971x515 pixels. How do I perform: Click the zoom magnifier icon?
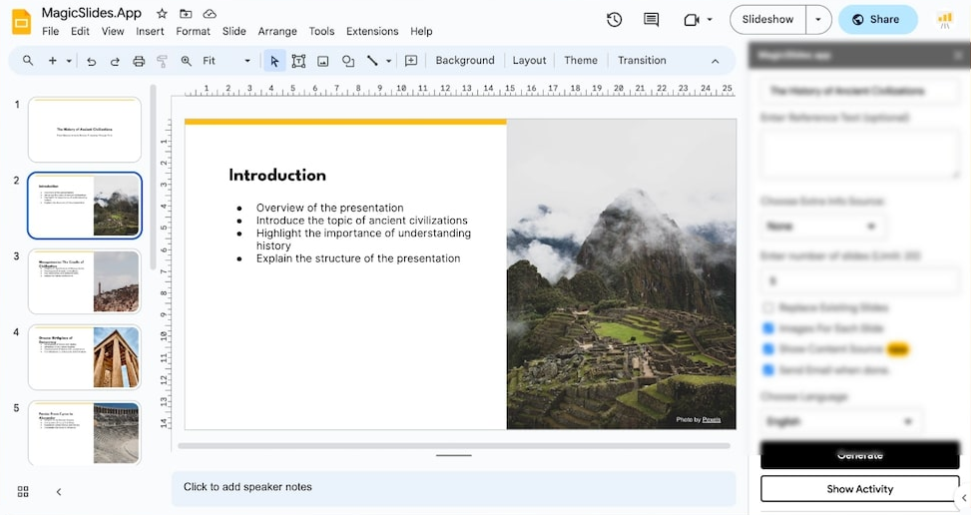186,61
